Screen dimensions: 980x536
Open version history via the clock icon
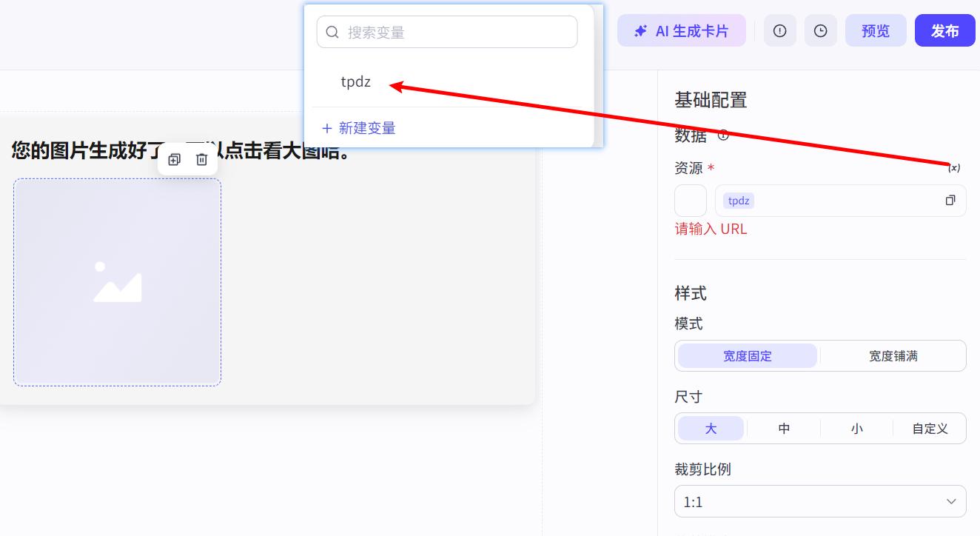click(x=820, y=30)
